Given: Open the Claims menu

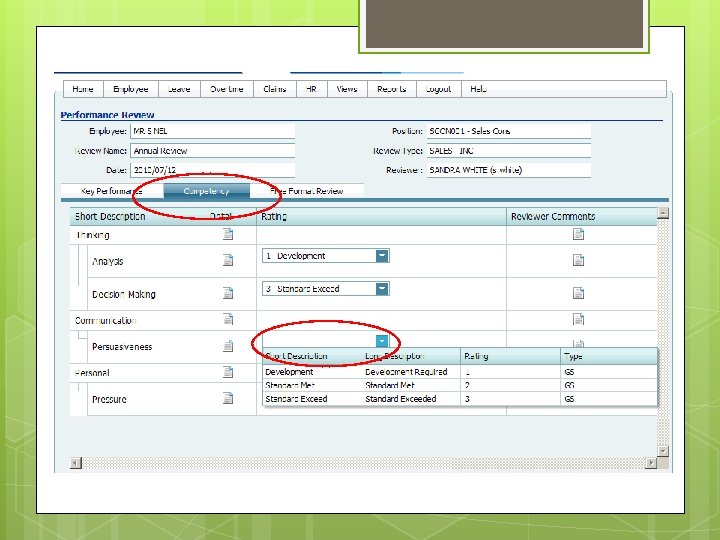Looking at the screenshot, I should tap(275, 89).
